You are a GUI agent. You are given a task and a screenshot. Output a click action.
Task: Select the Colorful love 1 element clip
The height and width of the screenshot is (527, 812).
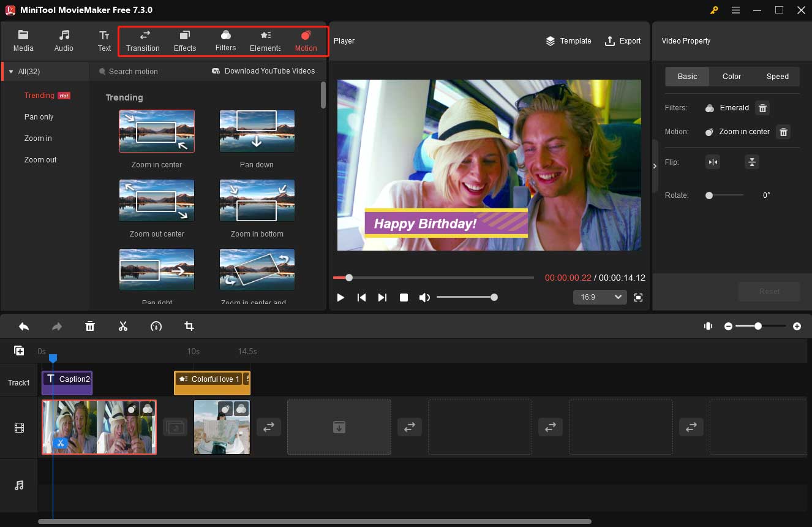[x=212, y=382]
